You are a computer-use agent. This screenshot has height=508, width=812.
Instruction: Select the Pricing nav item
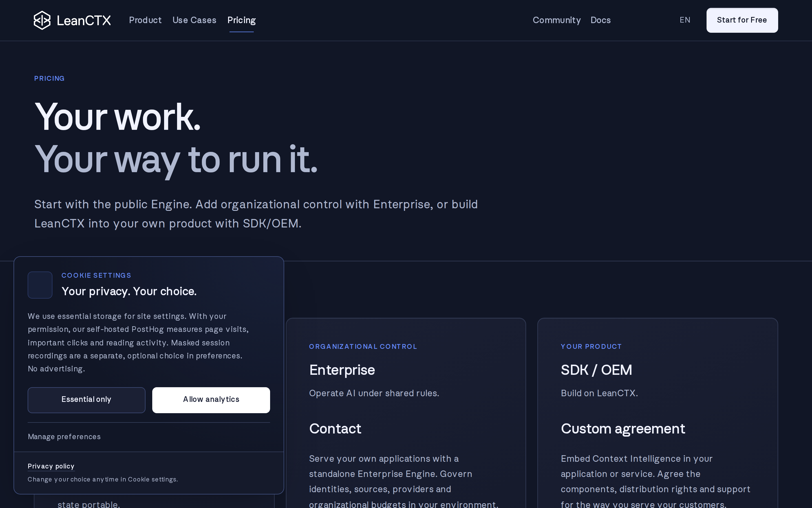coord(242,20)
